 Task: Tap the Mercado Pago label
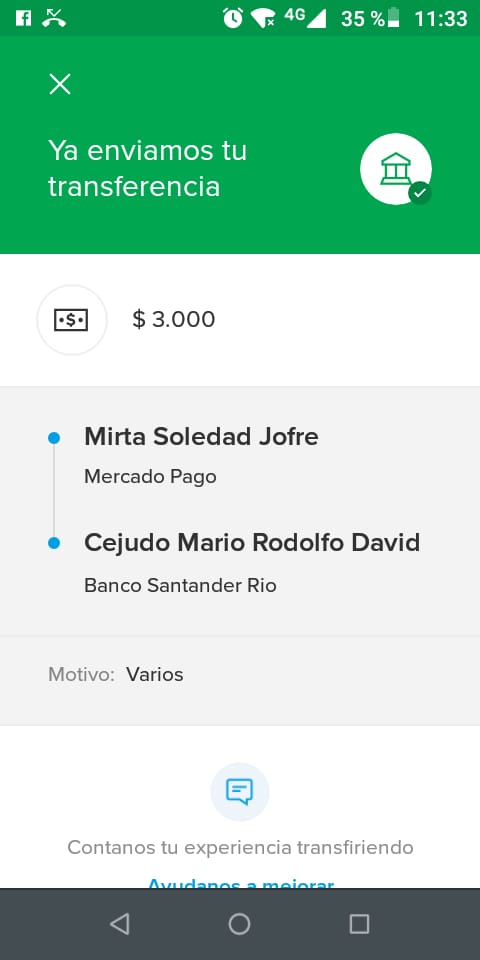[x=151, y=476]
